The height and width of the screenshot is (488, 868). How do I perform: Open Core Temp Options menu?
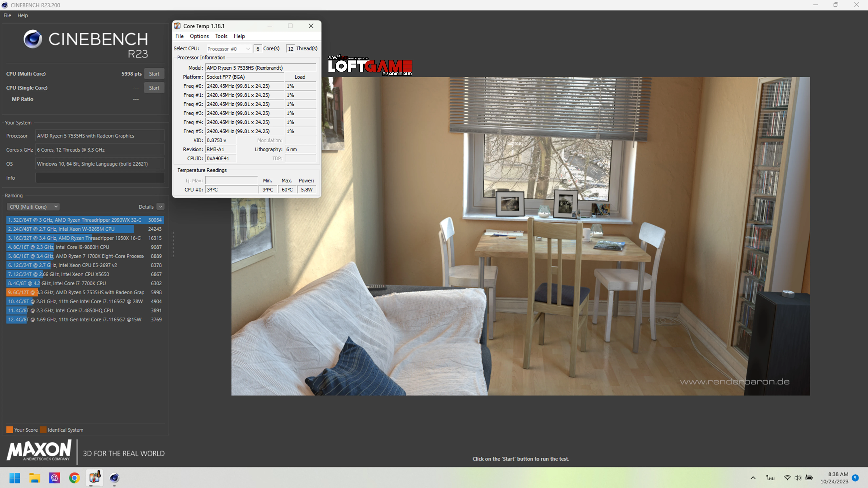click(x=199, y=36)
